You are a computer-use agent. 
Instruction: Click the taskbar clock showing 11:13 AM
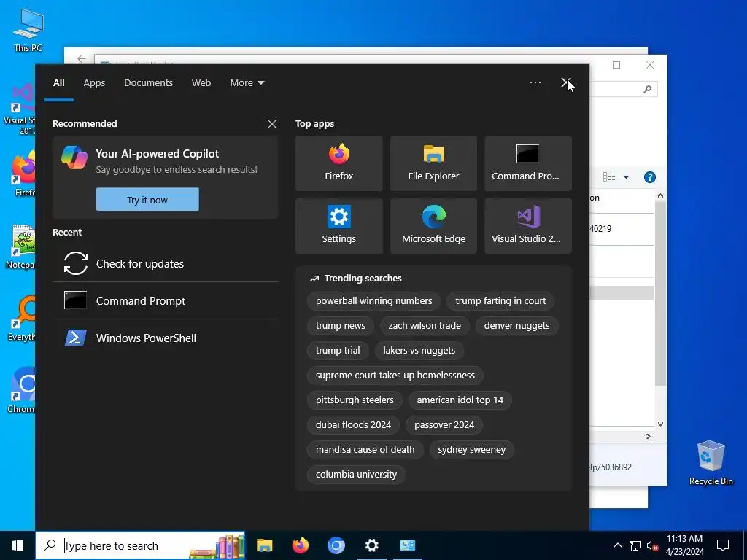pos(684,545)
